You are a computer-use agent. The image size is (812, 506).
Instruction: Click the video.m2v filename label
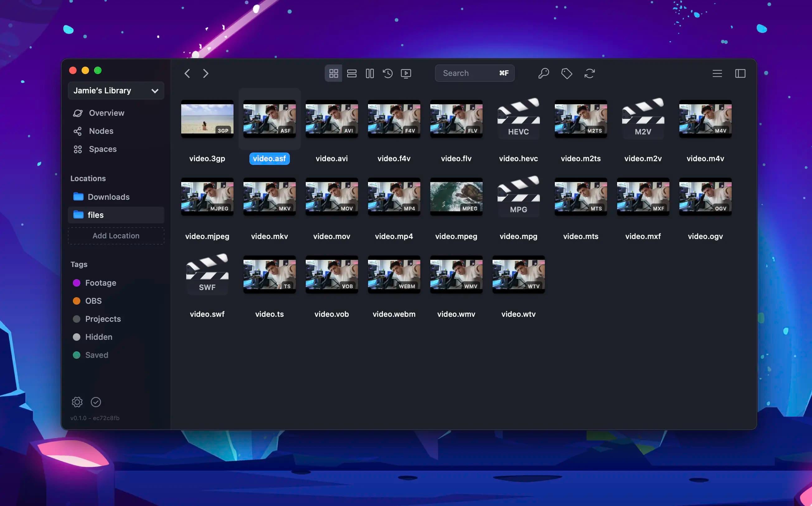click(643, 159)
